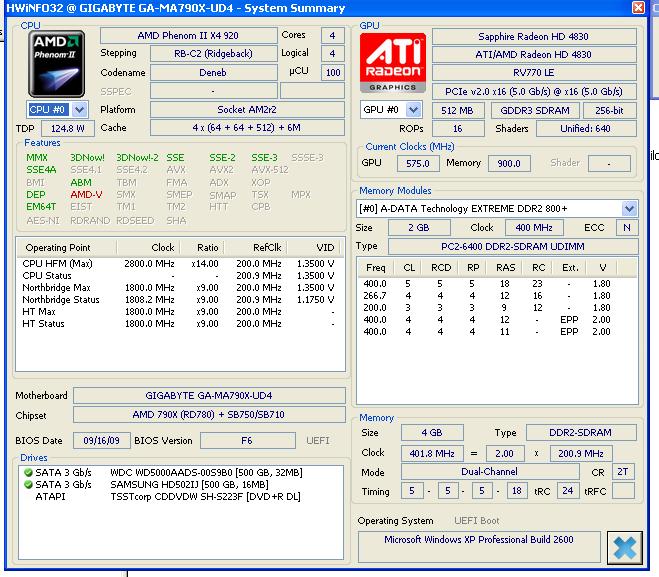Select the CPU Status row

[179, 276]
